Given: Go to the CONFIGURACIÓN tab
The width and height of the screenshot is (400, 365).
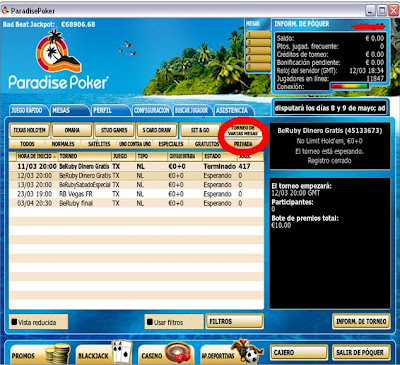Looking at the screenshot, I should 152,110.
